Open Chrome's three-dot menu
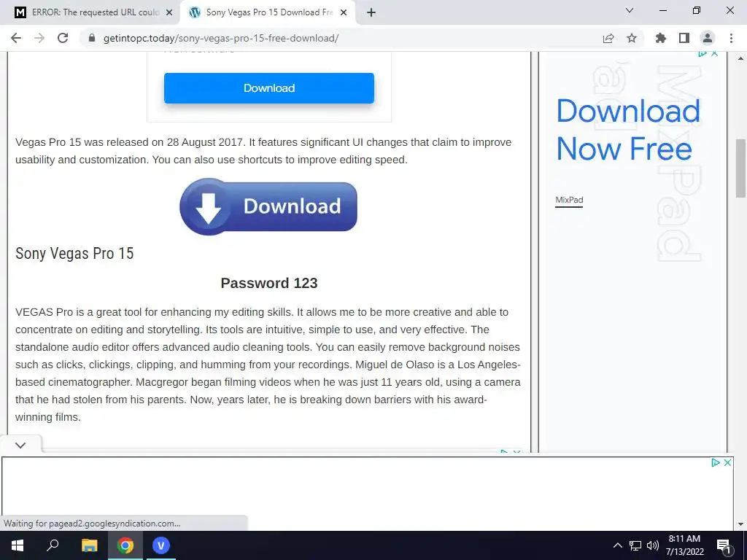Screen dimensions: 747x560 tap(731, 38)
